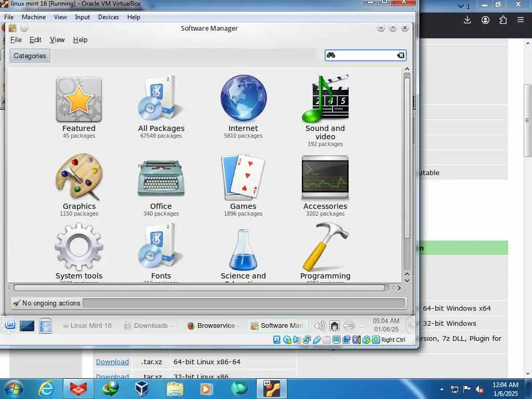Open the Software Manager window menu icon
The height and width of the screenshot is (399, 532).
point(12,28)
